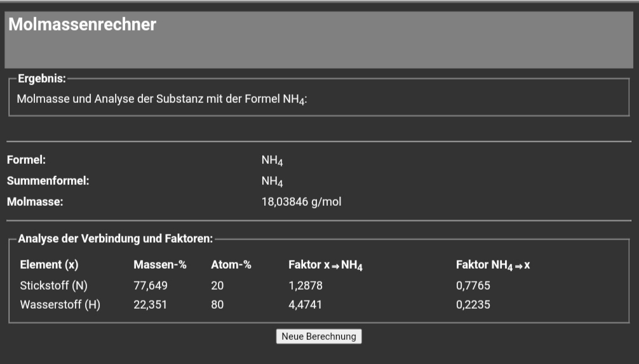Click the Summenformel row label
The height and width of the screenshot is (364, 639).
tap(48, 181)
